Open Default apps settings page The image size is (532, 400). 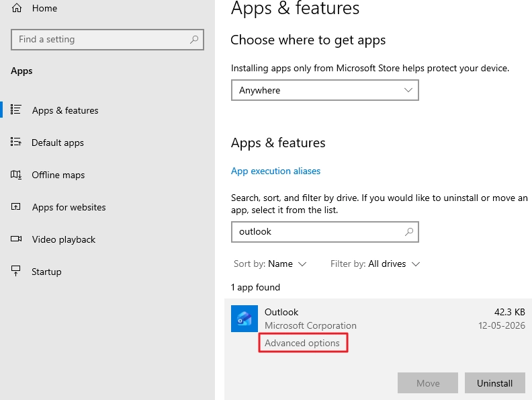point(58,143)
